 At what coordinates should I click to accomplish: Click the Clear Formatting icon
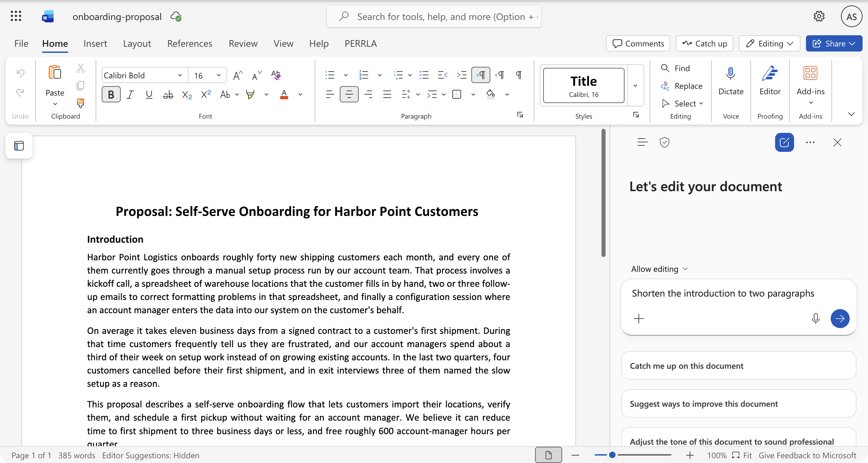pyautogui.click(x=276, y=75)
